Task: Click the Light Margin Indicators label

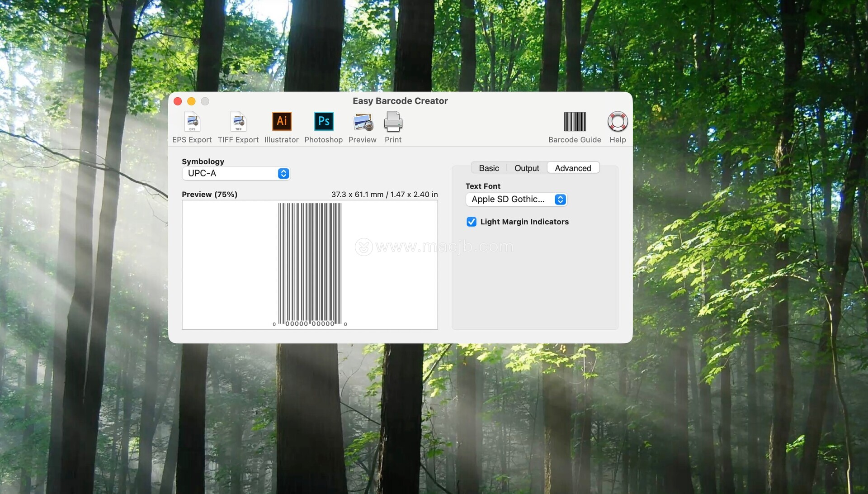Action: point(524,222)
